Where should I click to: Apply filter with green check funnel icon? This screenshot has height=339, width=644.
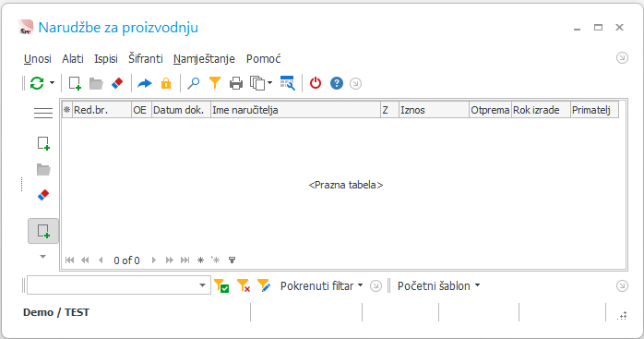tap(221, 285)
